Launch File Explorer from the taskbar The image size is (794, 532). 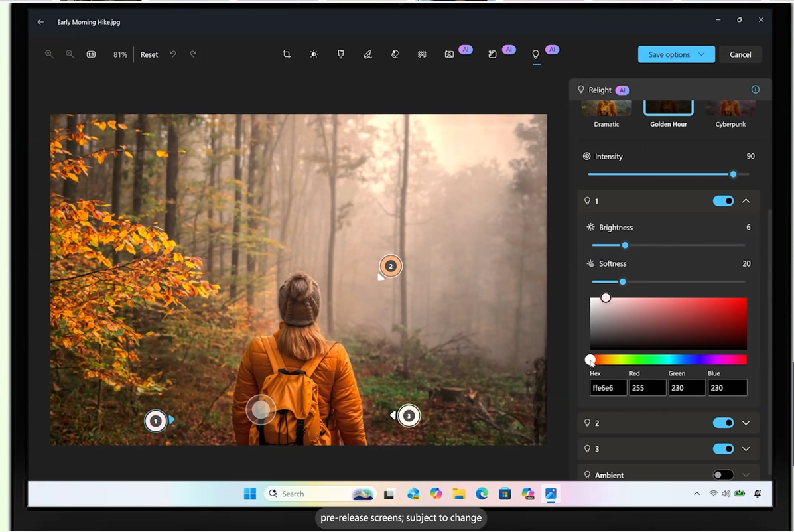click(x=459, y=494)
